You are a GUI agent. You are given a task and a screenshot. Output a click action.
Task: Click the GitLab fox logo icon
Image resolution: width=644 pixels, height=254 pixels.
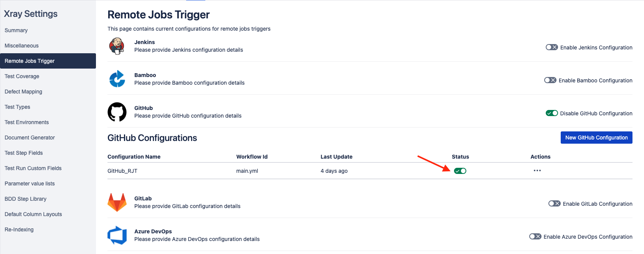pyautogui.click(x=117, y=202)
